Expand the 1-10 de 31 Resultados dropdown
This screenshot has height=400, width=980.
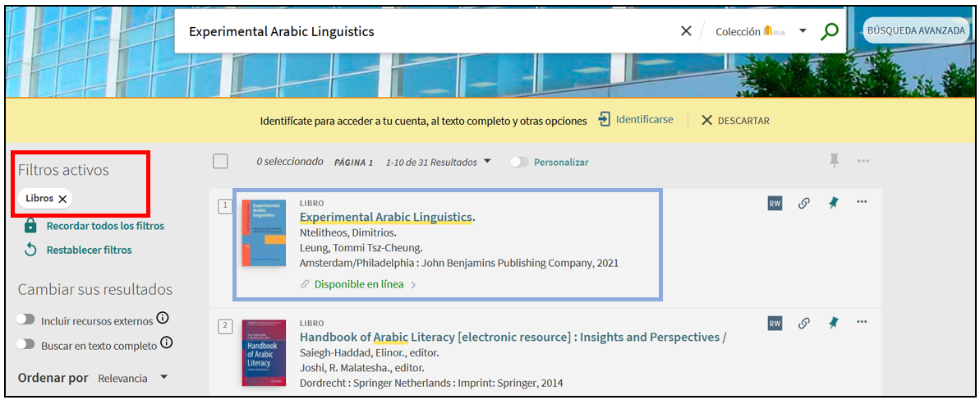tap(487, 162)
